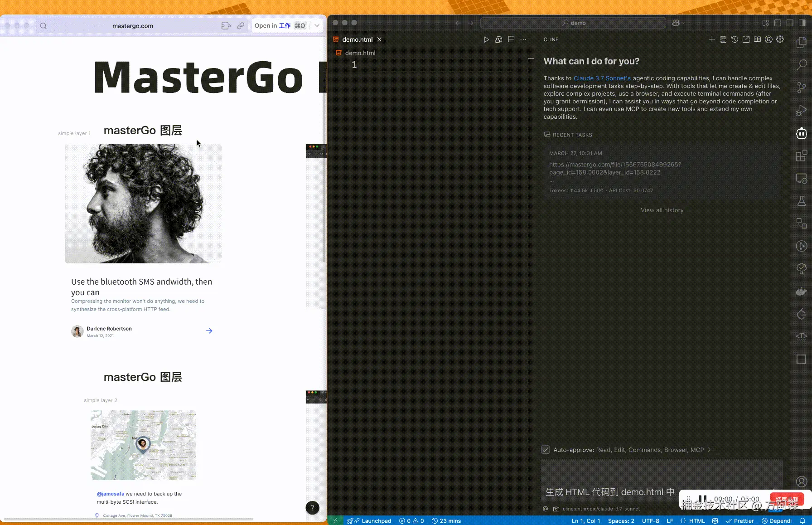
Task: Toggle the Auto-approve checkbox
Action: (546, 450)
